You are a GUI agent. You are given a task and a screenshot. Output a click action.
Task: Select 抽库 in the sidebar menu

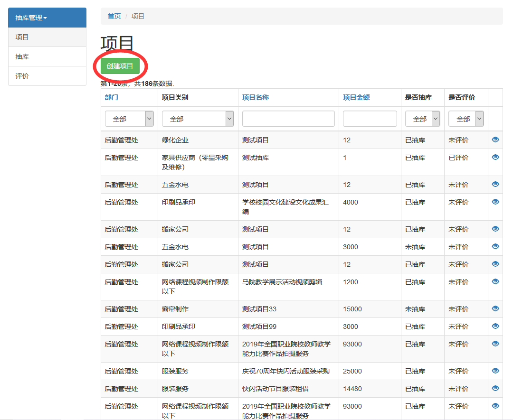[22, 56]
